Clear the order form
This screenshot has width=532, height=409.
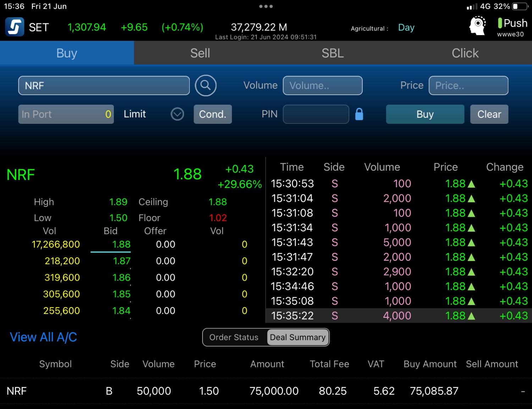489,114
